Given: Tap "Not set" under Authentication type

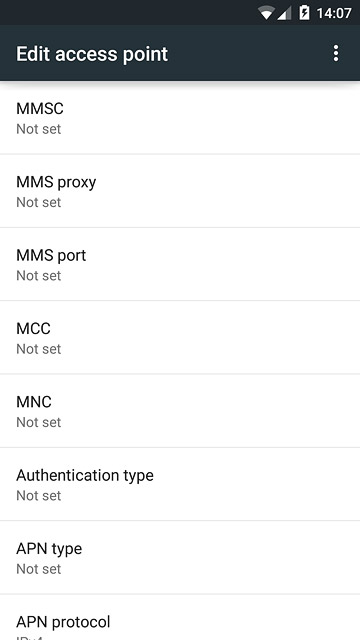Looking at the screenshot, I should point(39,496).
